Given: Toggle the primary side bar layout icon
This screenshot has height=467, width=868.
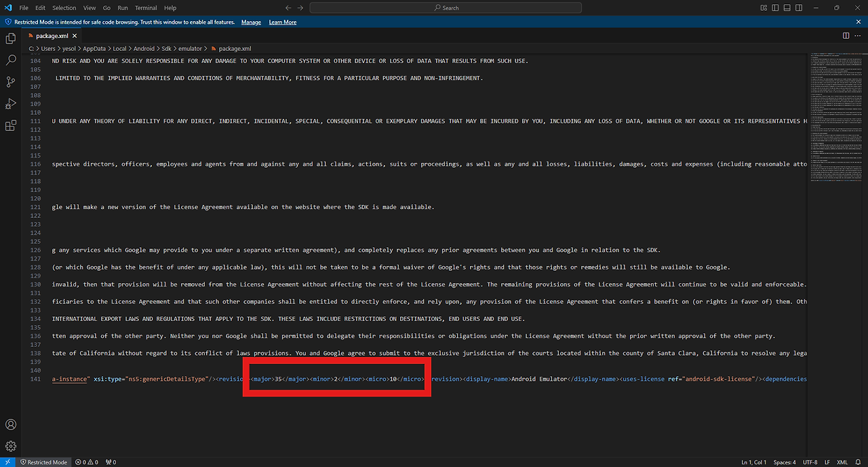Looking at the screenshot, I should [774, 7].
